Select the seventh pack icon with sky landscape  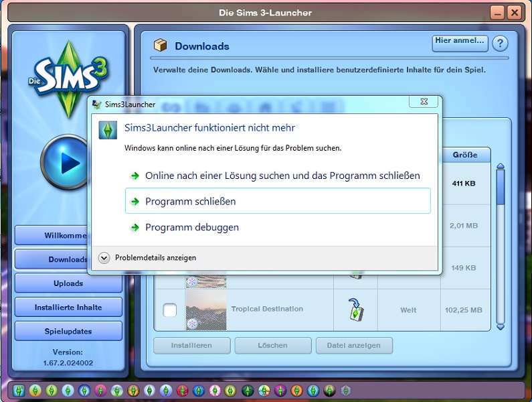pyautogui.click(x=116, y=391)
